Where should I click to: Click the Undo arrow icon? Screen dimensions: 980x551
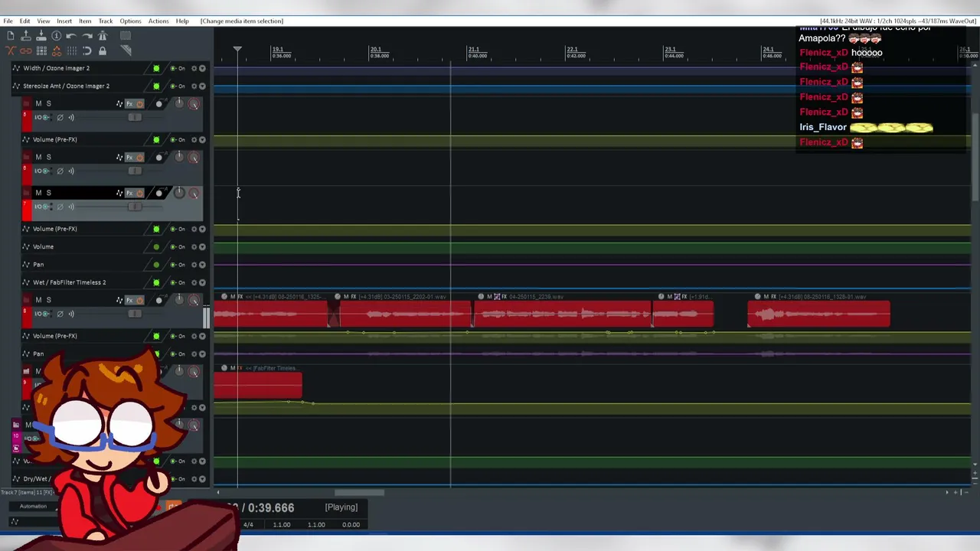pos(71,36)
